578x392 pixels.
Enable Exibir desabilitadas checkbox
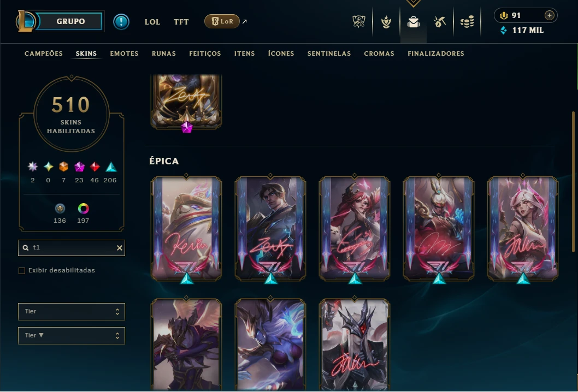[x=22, y=271]
